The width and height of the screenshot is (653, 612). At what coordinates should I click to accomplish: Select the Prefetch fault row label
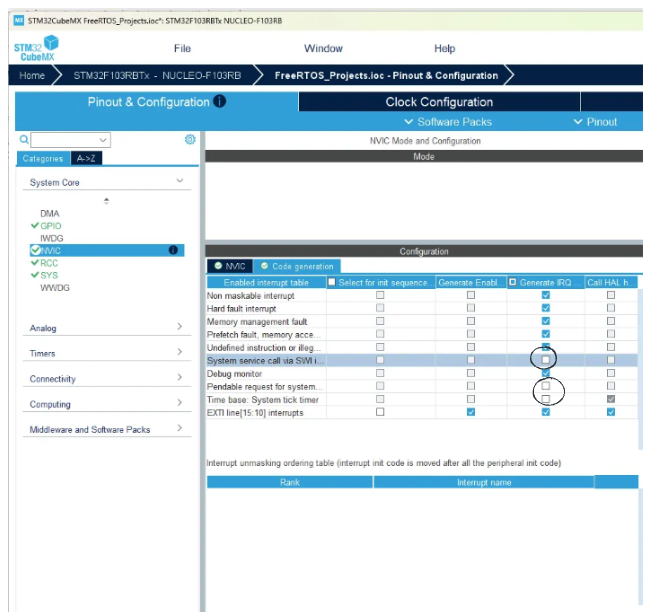click(264, 335)
